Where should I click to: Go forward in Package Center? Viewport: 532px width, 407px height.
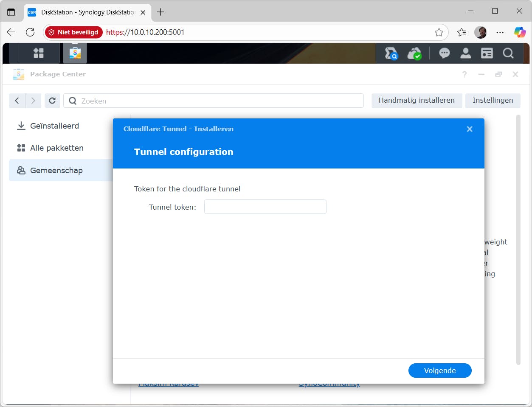coord(33,101)
